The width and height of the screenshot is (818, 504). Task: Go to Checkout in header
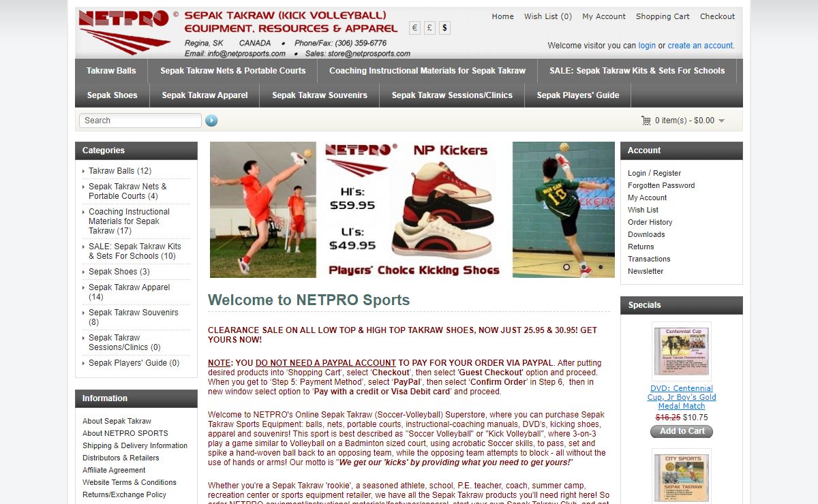[x=717, y=16]
